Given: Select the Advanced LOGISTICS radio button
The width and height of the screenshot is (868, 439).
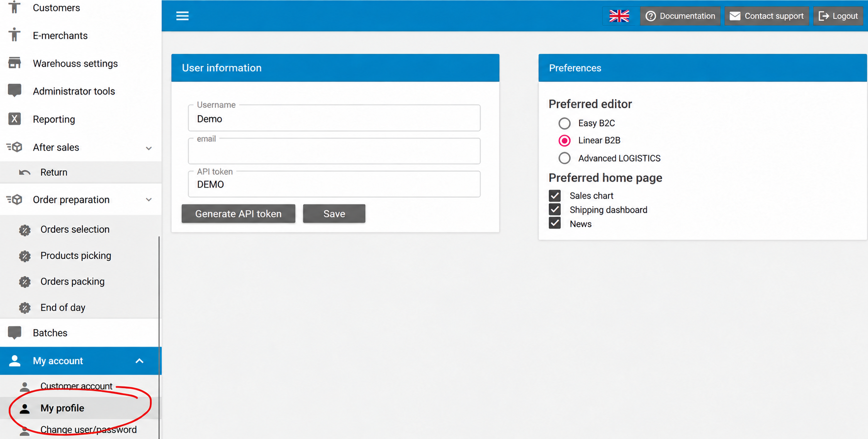Looking at the screenshot, I should click(x=564, y=158).
